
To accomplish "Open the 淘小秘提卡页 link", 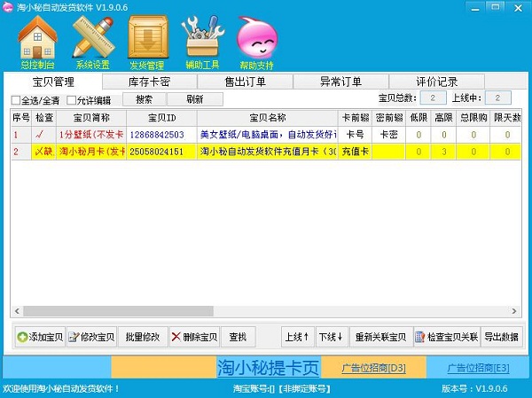I will click(268, 368).
